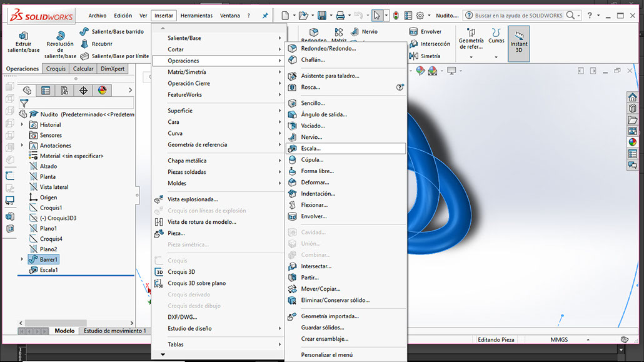This screenshot has height=362, width=644.
Task: Click the filter funnel icon
Action: (x=24, y=103)
